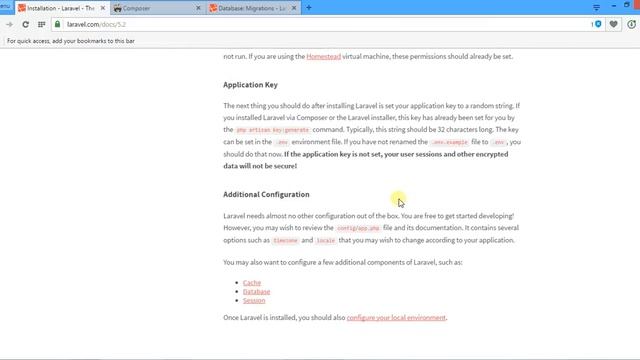Open the Database: Migrations tab
The image size is (640, 360).
253,8
